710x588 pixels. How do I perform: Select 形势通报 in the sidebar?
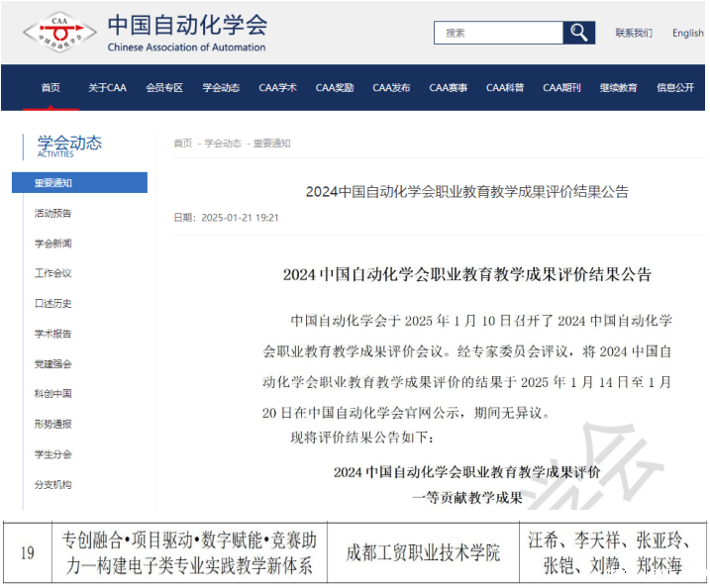point(53,424)
